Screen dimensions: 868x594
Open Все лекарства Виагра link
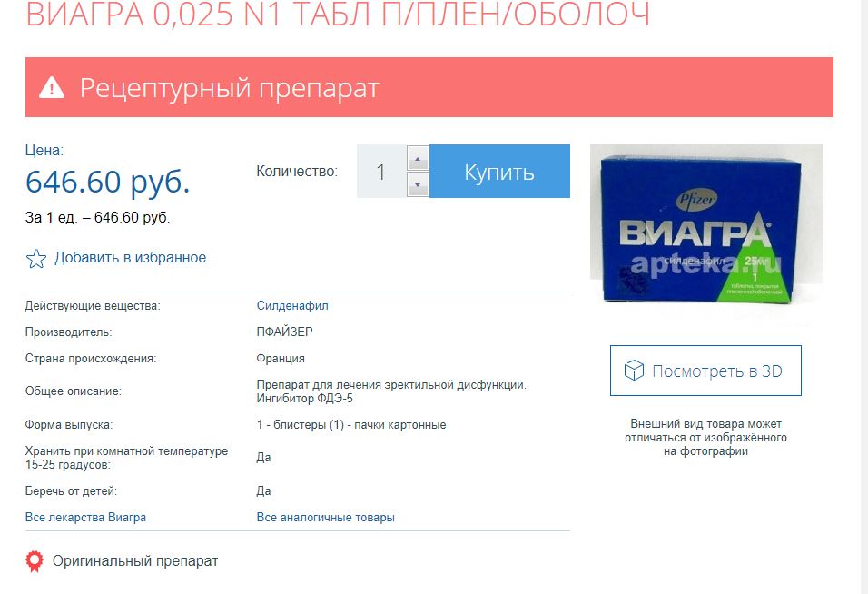pyautogui.click(x=86, y=518)
